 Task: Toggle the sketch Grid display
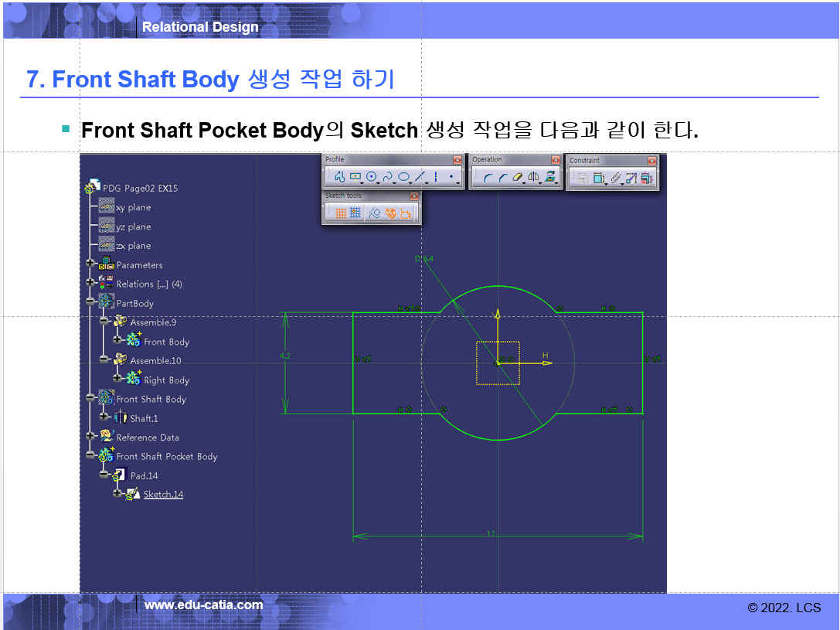[x=340, y=214]
